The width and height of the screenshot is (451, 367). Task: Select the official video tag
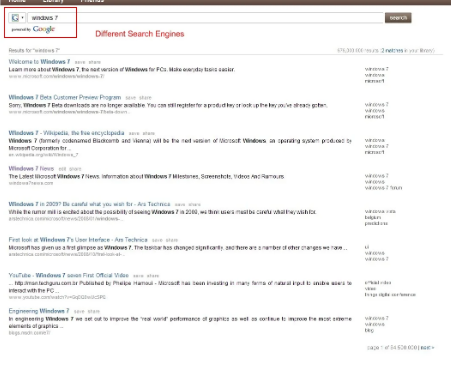[x=378, y=283]
